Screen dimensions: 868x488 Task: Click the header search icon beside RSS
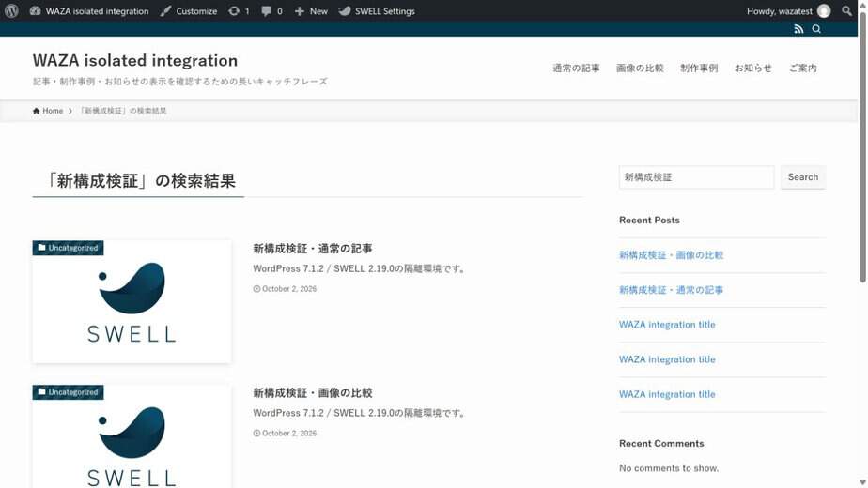(x=816, y=29)
